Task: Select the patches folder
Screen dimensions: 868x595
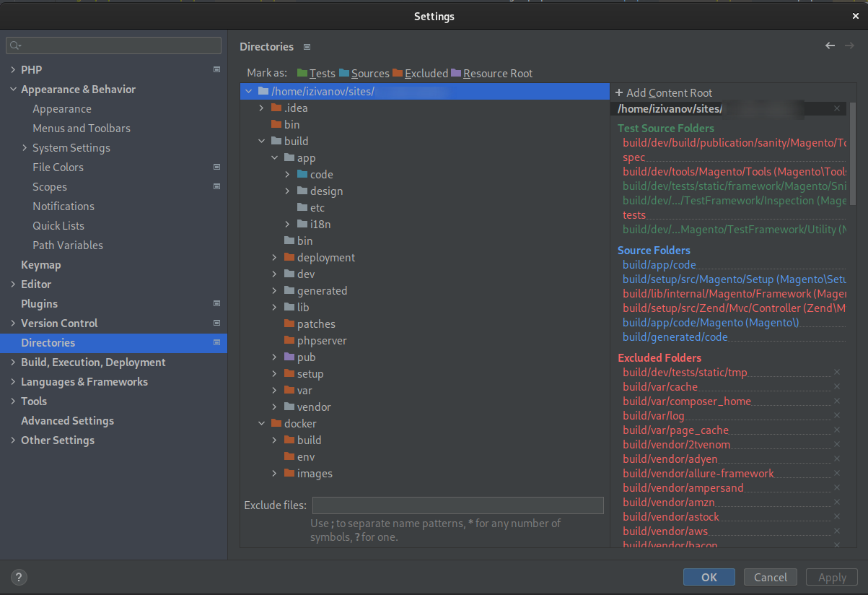Action: point(316,323)
